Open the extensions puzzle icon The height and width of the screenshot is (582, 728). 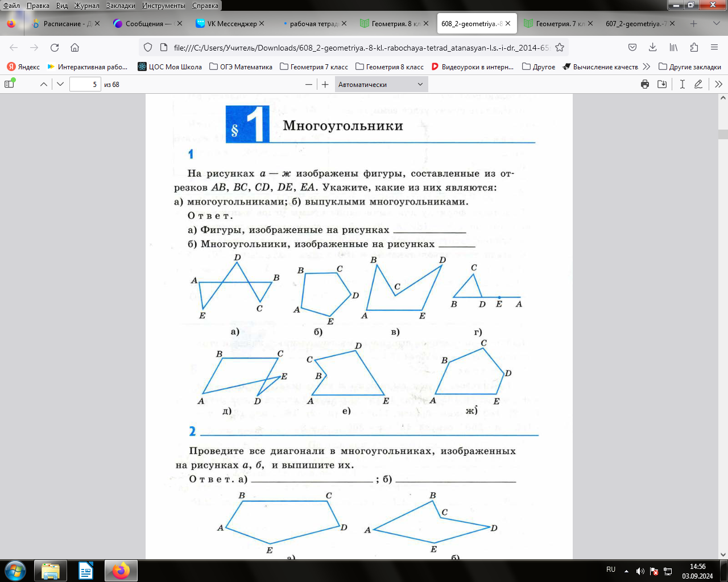694,48
